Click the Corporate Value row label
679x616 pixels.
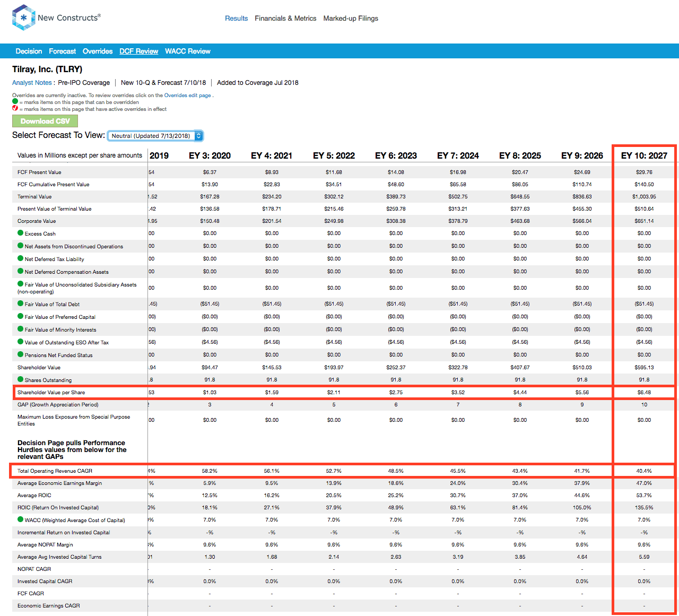[37, 221]
